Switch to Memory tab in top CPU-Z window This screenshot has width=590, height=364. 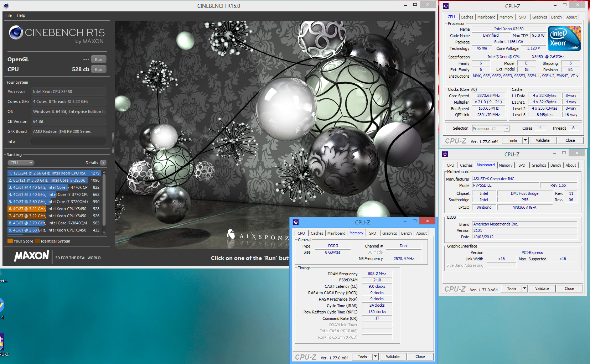506,17
